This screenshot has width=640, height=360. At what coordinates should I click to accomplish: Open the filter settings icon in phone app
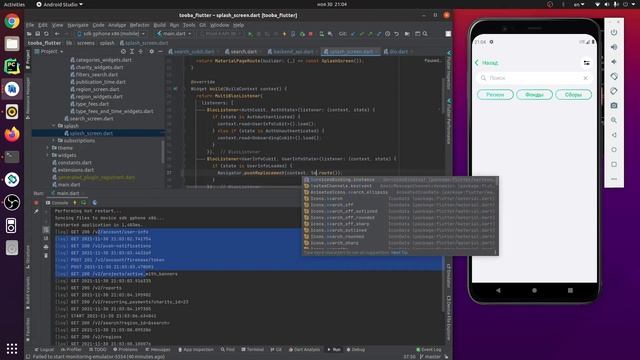[x=587, y=63]
